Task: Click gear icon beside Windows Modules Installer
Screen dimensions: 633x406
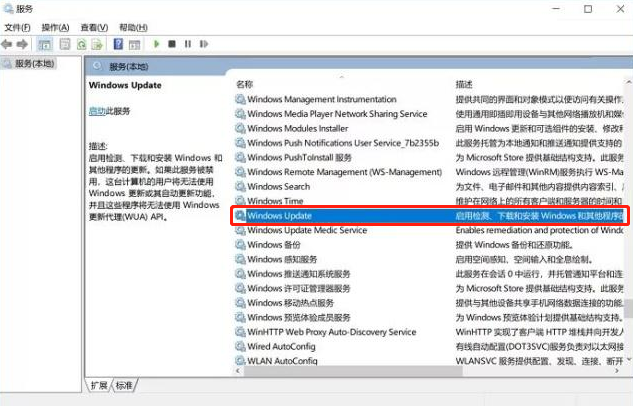Action: point(240,128)
